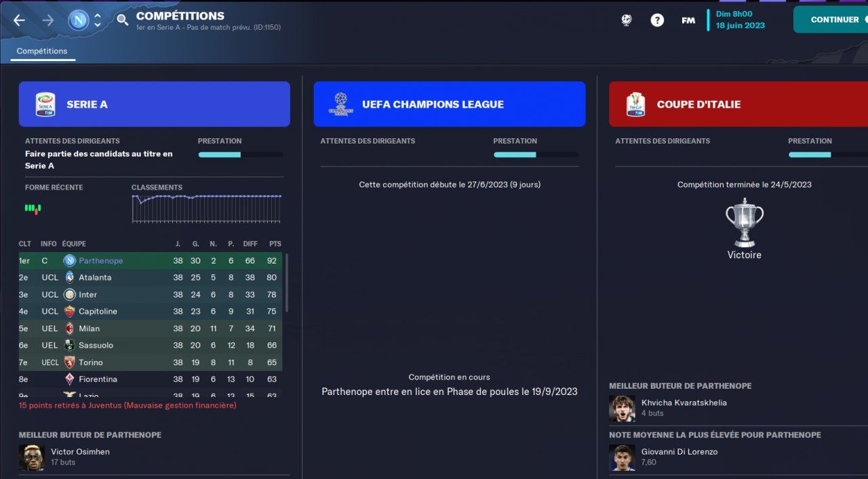
Task: Open Sassuolo in the league table
Action: (96, 346)
